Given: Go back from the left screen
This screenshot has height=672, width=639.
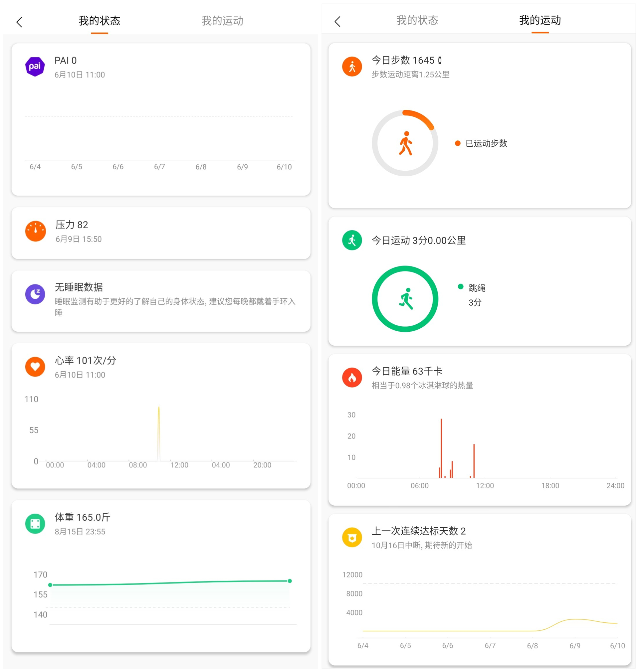Looking at the screenshot, I should 19,22.
